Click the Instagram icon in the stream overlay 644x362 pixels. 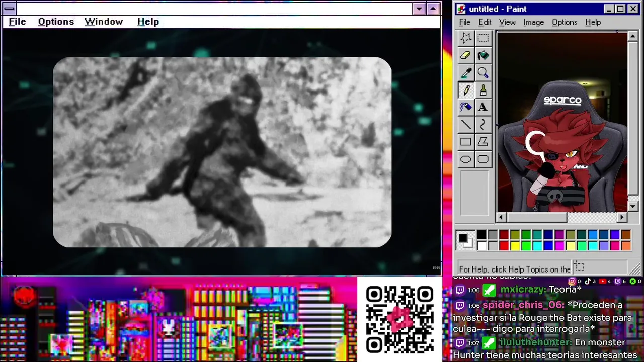tap(572, 281)
